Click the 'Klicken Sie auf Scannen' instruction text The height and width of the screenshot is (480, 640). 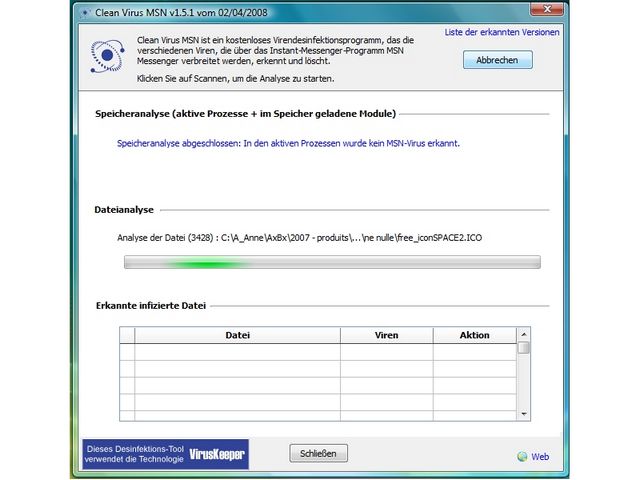click(x=236, y=78)
